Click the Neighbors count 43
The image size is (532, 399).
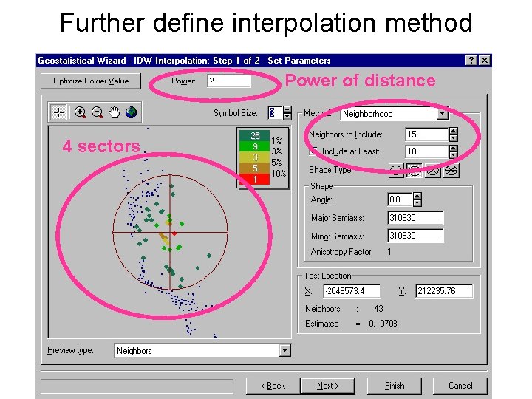click(x=378, y=309)
